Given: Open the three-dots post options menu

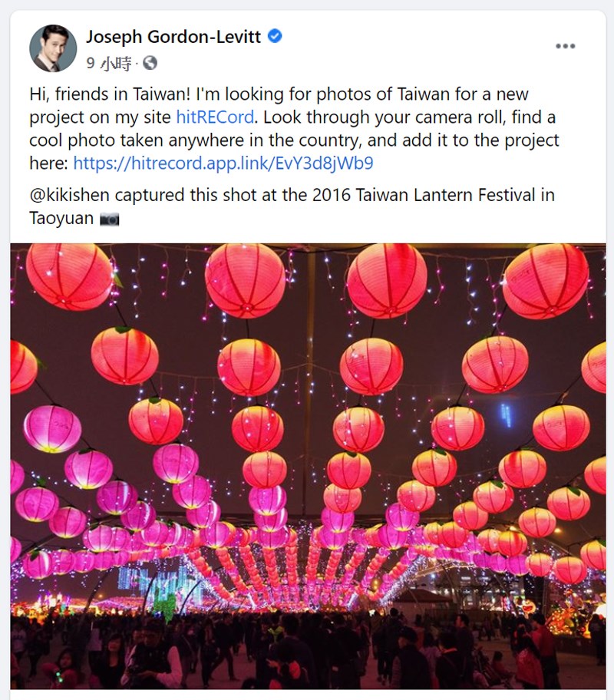Looking at the screenshot, I should [565, 46].
